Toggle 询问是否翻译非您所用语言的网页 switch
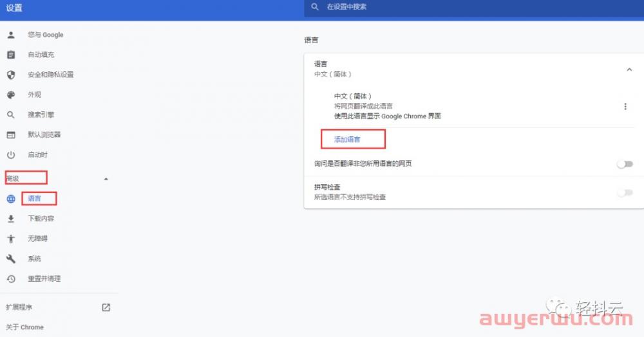Image resolution: width=644 pixels, height=337 pixels. 625,164
